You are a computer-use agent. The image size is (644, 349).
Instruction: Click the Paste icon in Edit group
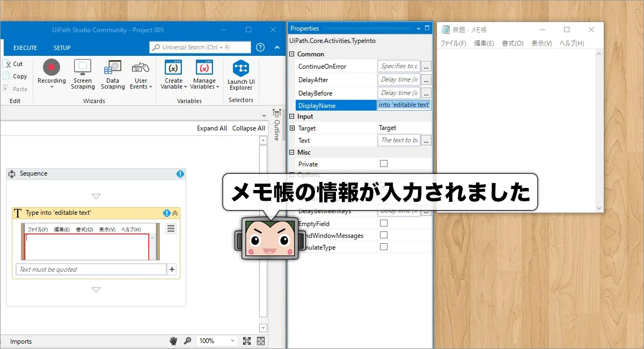click(x=6, y=89)
